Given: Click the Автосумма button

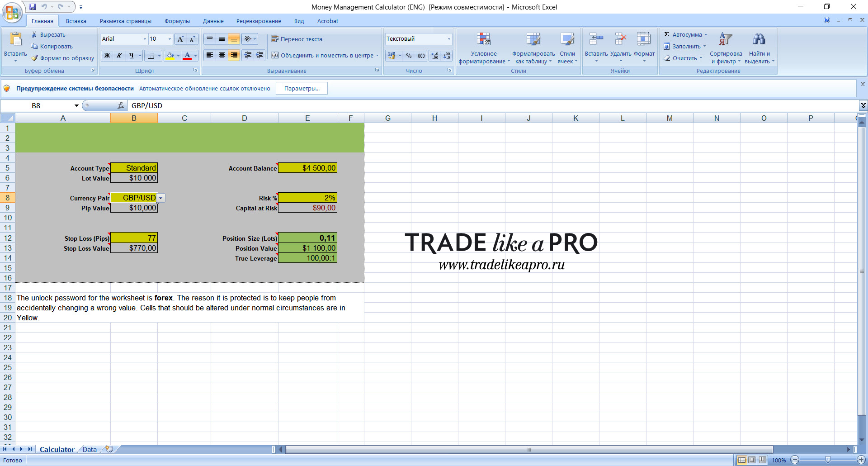Looking at the screenshot, I should tap(684, 34).
